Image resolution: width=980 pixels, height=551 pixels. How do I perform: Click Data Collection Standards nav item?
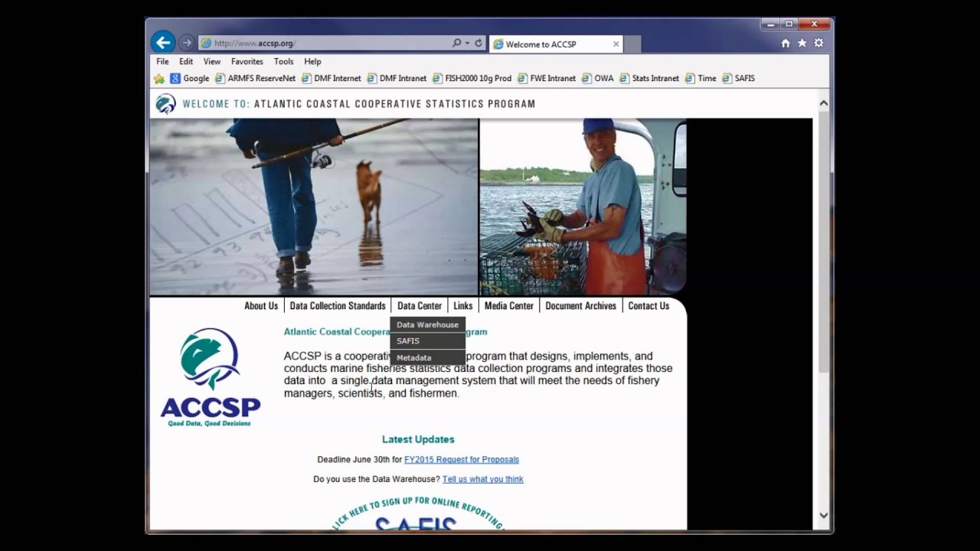click(x=338, y=305)
